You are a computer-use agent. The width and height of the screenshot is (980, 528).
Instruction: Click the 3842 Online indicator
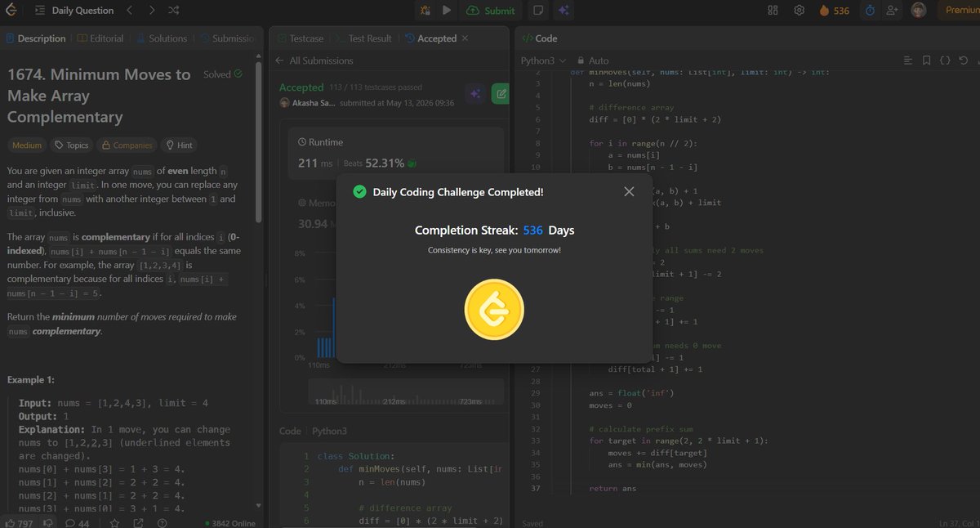[229, 523]
